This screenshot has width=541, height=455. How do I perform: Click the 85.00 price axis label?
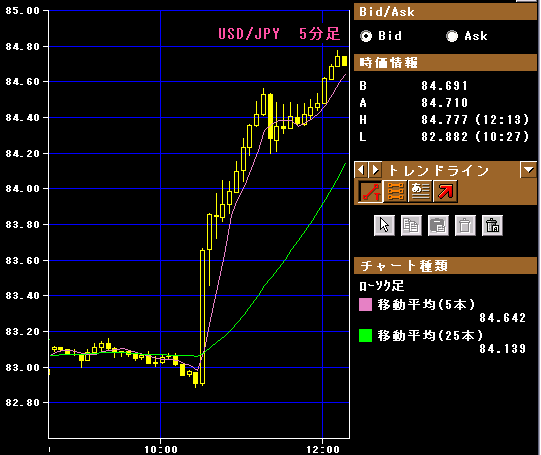click(23, 11)
